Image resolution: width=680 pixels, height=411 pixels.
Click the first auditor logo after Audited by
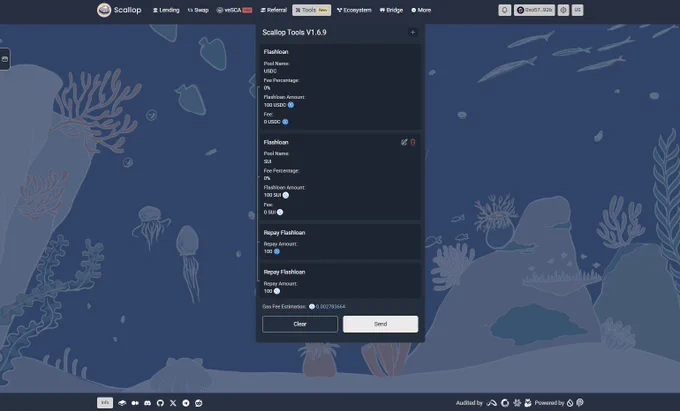[491, 403]
